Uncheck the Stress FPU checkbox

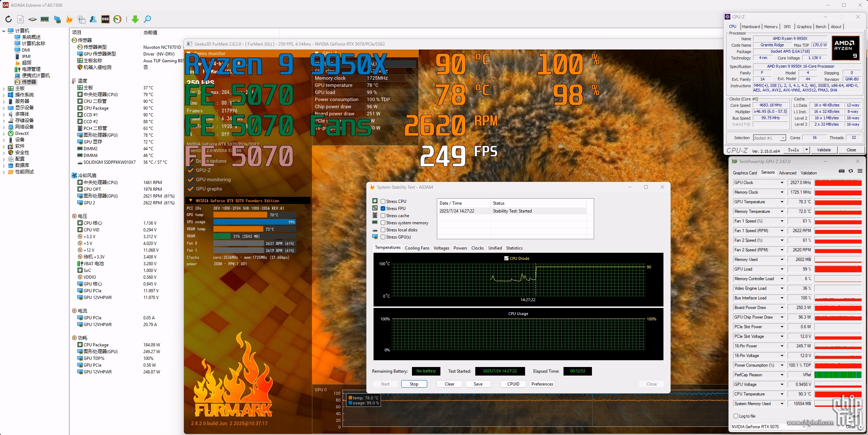(x=383, y=209)
